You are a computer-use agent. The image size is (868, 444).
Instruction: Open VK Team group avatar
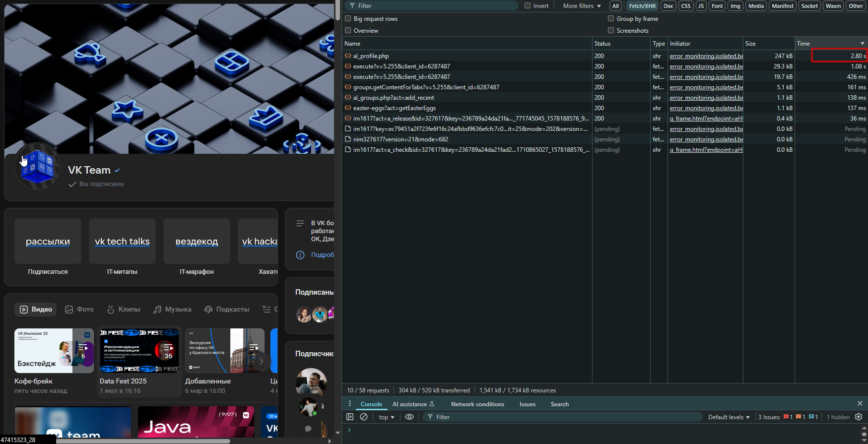click(38, 166)
